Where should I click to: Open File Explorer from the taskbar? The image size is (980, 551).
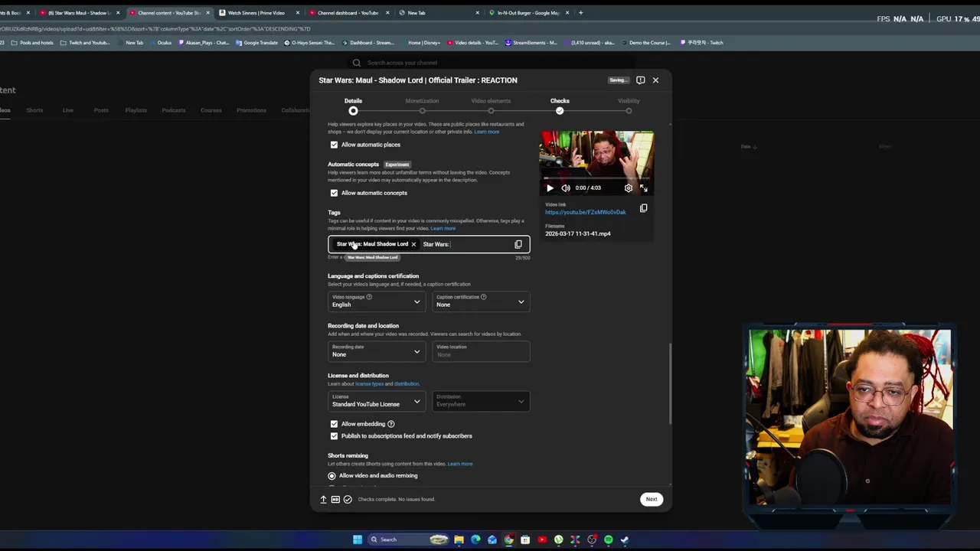point(459,540)
